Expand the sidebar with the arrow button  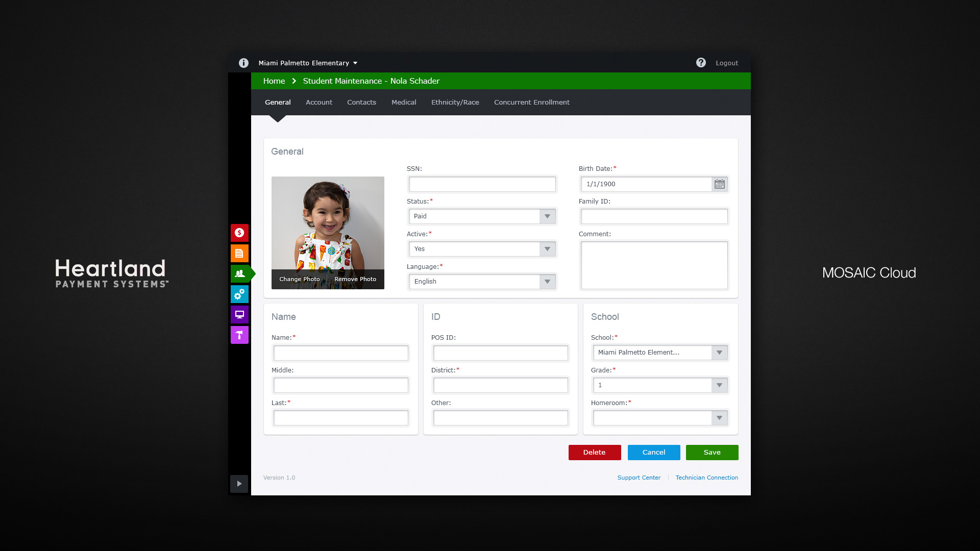239,484
